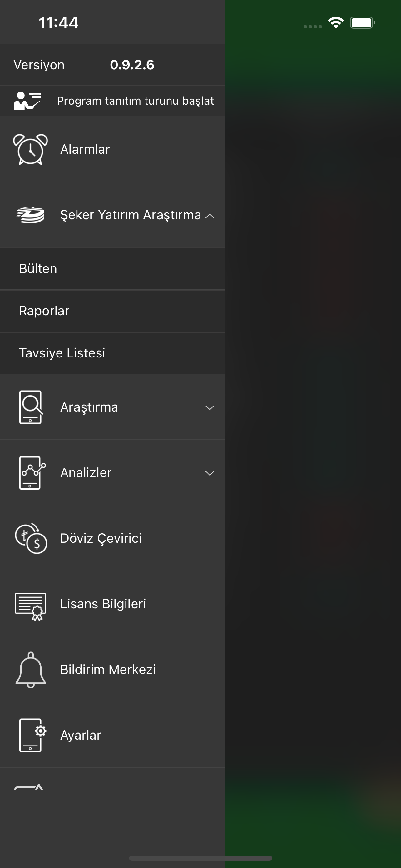This screenshot has width=401, height=868.
Task: Select the Analizler menu label
Action: (86, 473)
